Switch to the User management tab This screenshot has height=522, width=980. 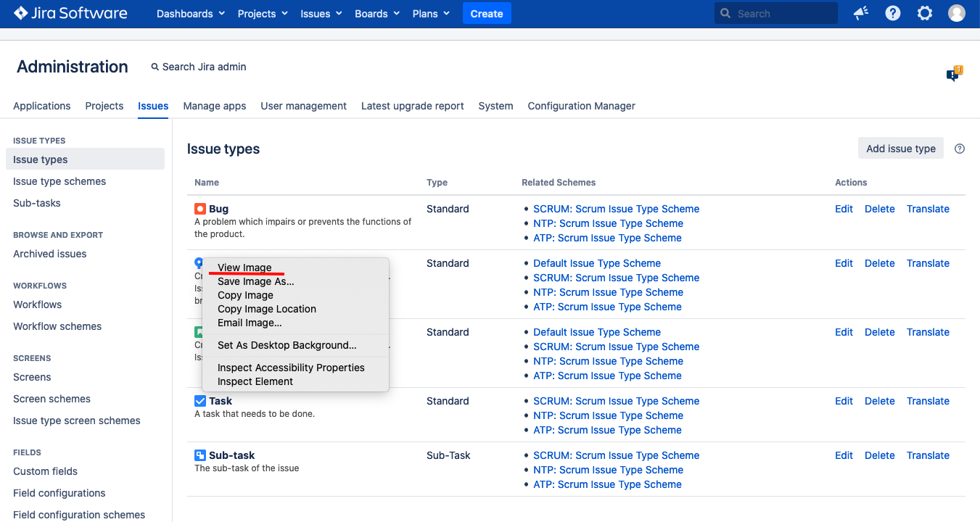click(304, 106)
